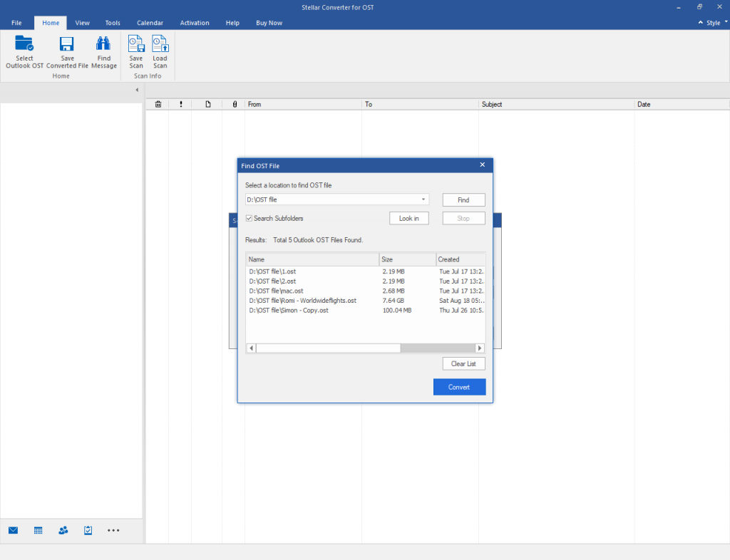Click the 7.64 GB size cell
Image resolution: width=730 pixels, height=560 pixels.
click(394, 301)
